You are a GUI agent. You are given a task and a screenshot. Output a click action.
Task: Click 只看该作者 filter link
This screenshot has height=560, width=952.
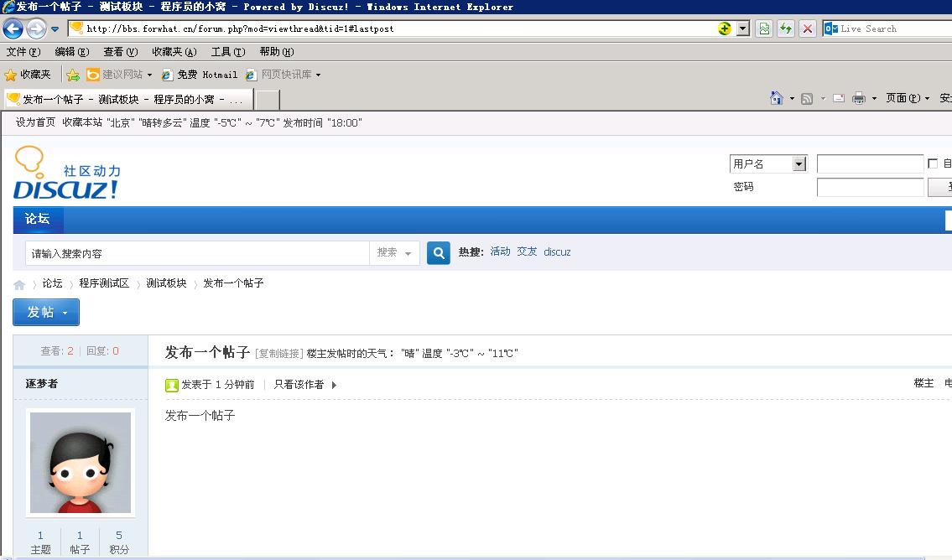coord(299,385)
